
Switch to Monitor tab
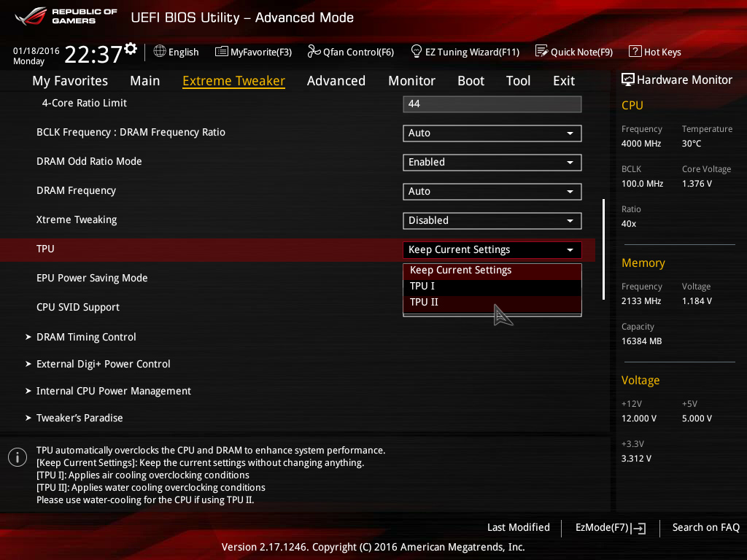[x=411, y=81]
